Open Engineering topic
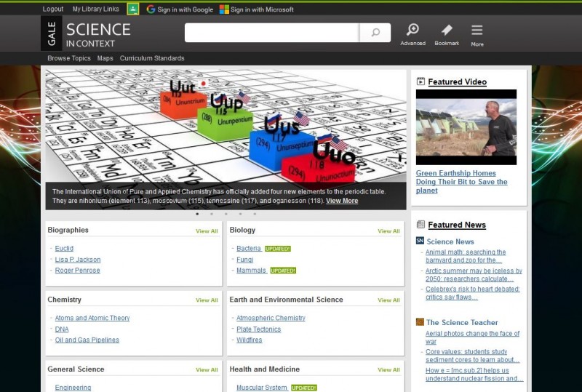This screenshot has width=582, height=392. click(x=73, y=388)
